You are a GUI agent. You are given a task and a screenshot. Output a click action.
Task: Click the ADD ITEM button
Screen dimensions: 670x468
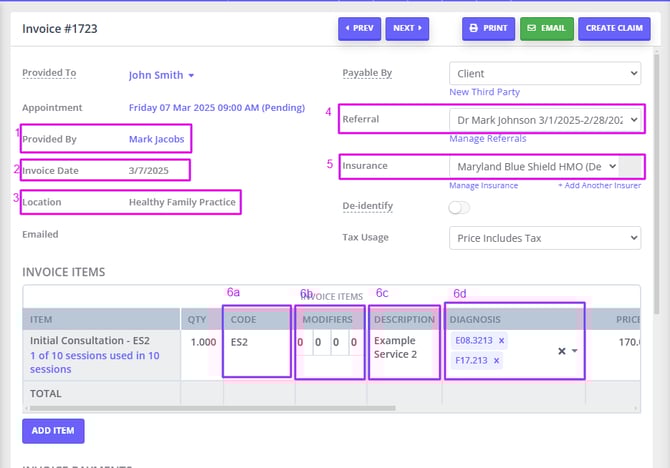click(x=53, y=431)
